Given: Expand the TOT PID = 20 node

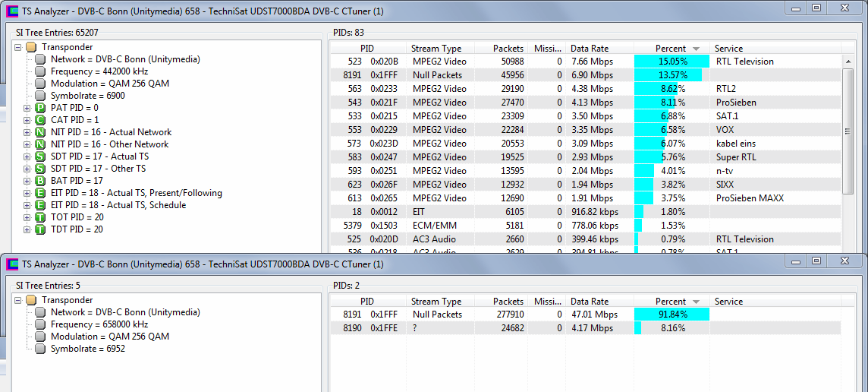Looking at the screenshot, I should click(28, 217).
